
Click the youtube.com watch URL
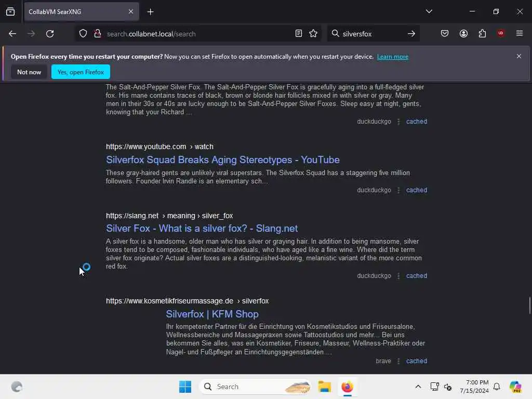coord(159,147)
